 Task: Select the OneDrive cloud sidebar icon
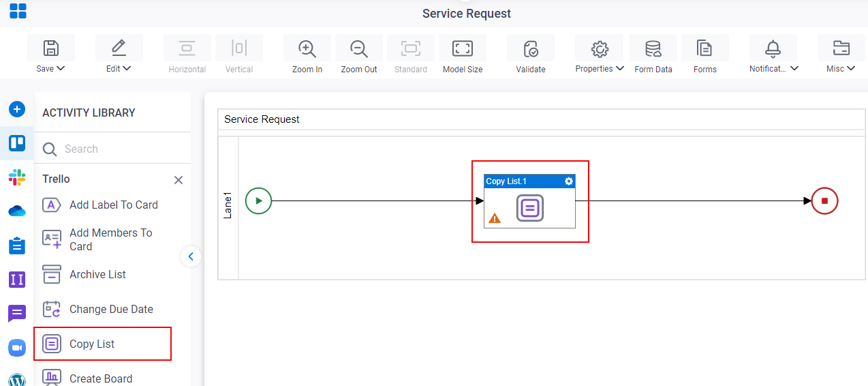tap(17, 211)
